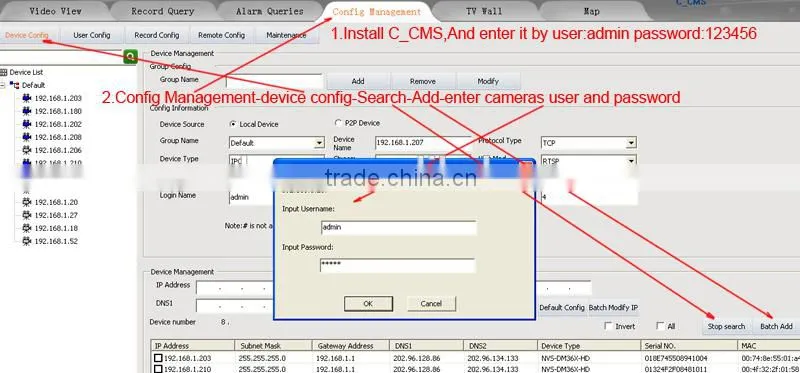Image resolution: width=800 pixels, height=373 pixels.
Task: Click the Group Name text field
Action: pos(274,81)
